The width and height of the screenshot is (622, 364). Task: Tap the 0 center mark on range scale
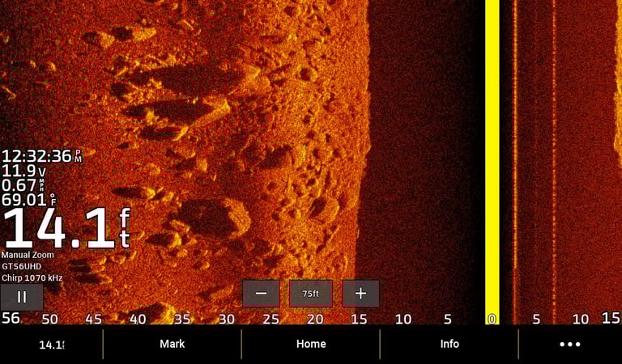coord(492,319)
